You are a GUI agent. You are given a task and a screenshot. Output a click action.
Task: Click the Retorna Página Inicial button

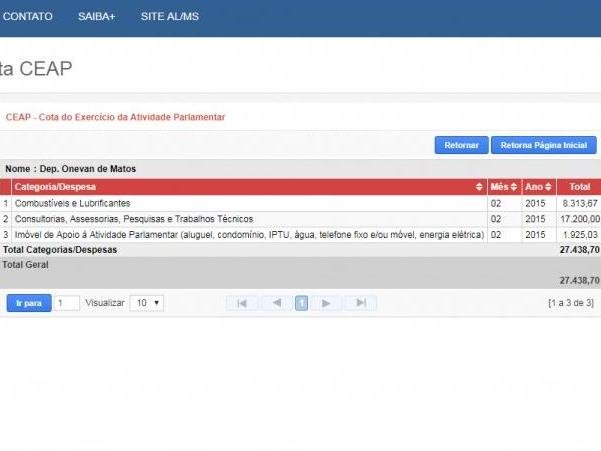(x=544, y=145)
